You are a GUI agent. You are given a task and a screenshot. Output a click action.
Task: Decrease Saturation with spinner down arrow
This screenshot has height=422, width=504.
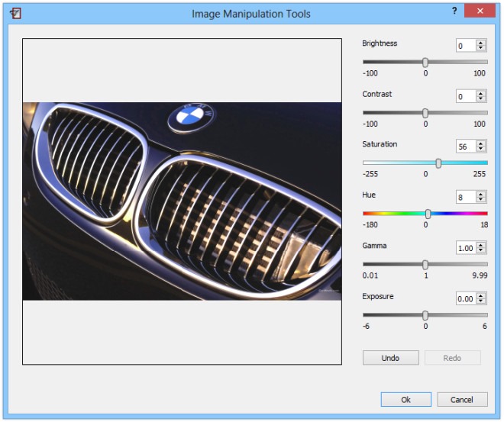(x=481, y=149)
